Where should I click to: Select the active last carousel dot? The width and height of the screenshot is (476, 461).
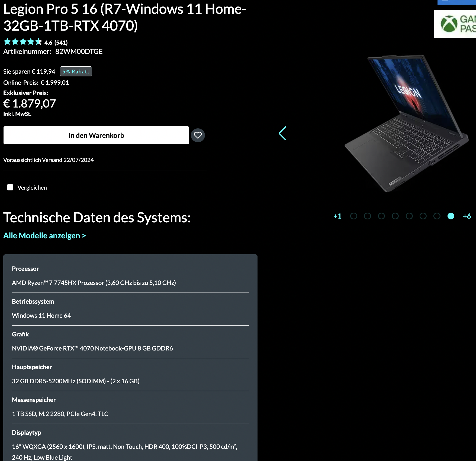[451, 216]
